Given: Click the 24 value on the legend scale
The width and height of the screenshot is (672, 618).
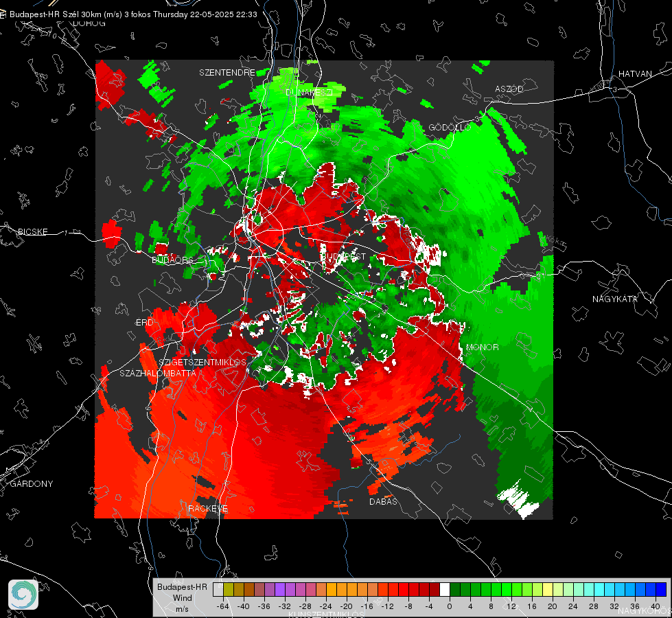Looking at the screenshot, I should pyautogui.click(x=573, y=606).
